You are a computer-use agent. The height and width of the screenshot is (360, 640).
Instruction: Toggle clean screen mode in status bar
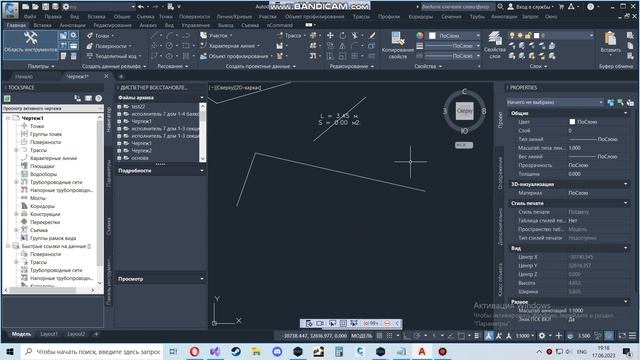coord(622,336)
